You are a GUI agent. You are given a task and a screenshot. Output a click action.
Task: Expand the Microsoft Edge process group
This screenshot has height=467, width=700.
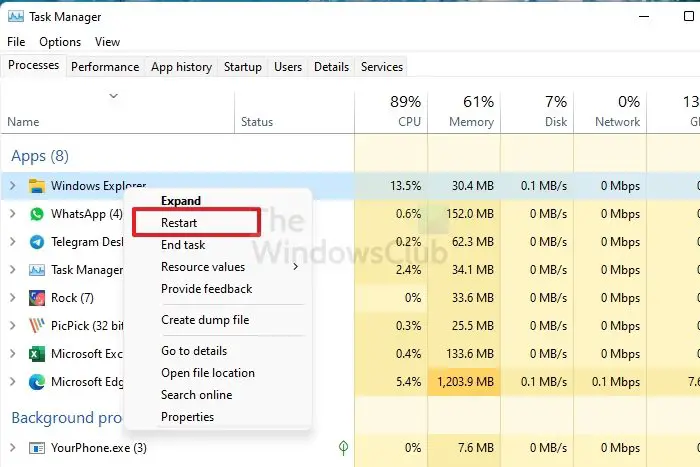point(12,382)
